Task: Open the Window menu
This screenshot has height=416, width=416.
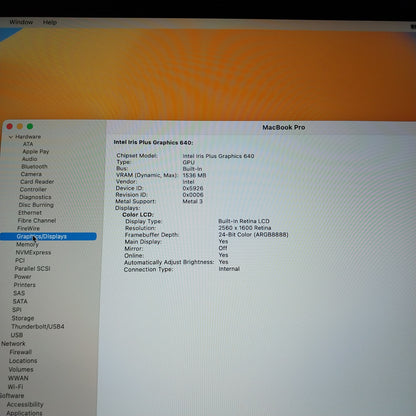Action: [x=21, y=22]
